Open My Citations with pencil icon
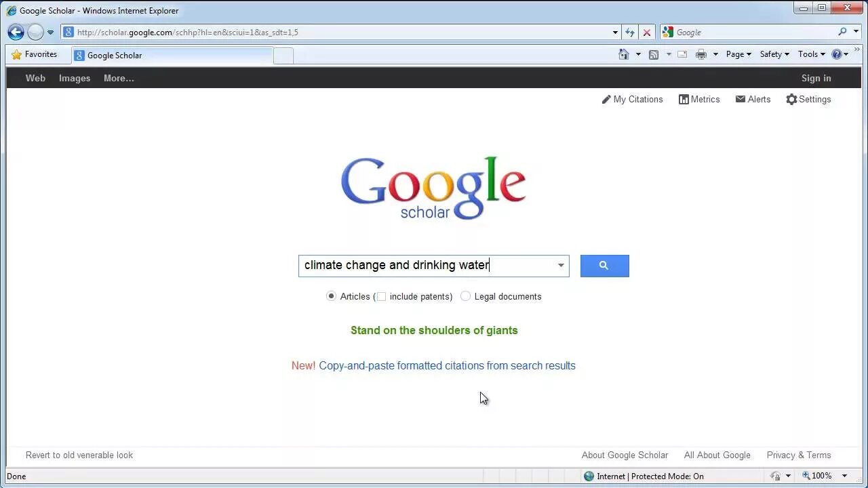This screenshot has width=868, height=488. (632, 99)
